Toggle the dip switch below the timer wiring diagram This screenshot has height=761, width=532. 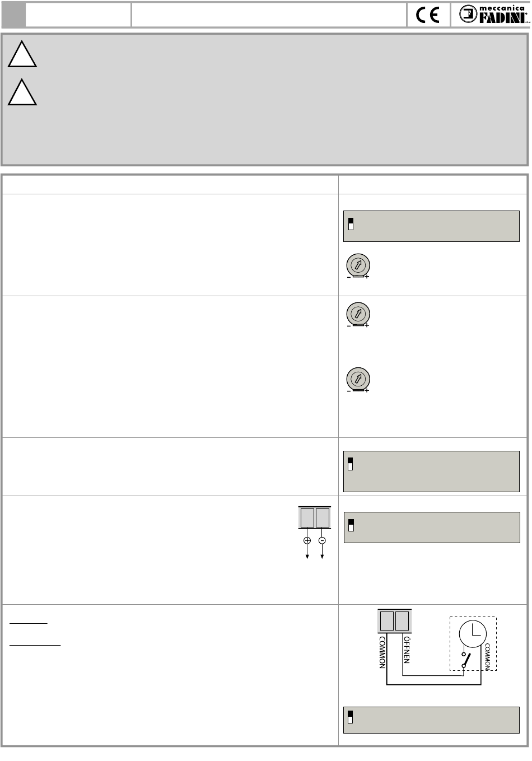point(351,717)
